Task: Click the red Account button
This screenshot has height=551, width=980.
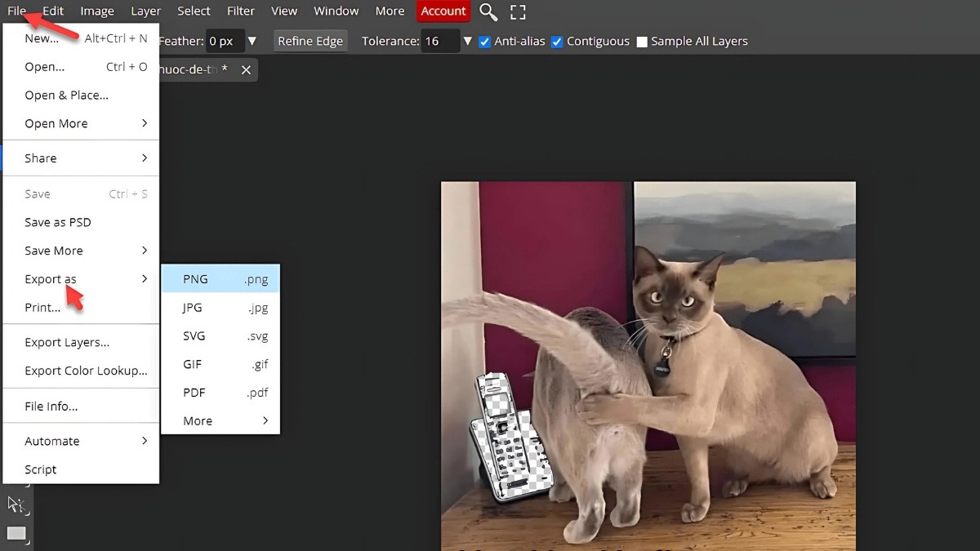Action: click(x=443, y=11)
